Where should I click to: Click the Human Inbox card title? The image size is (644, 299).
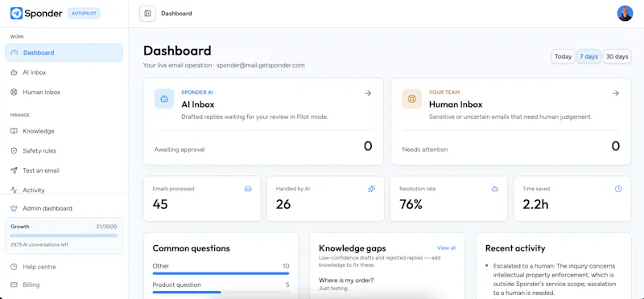pos(456,104)
